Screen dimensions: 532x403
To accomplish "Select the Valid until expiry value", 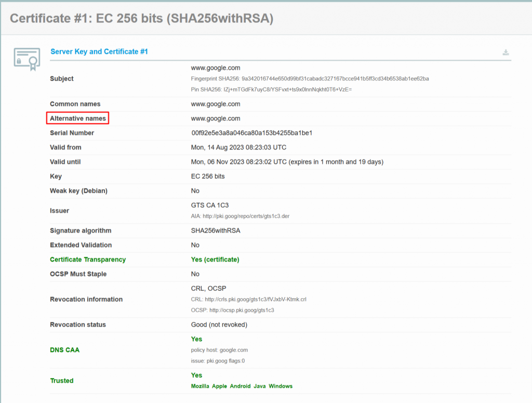I will click(287, 162).
